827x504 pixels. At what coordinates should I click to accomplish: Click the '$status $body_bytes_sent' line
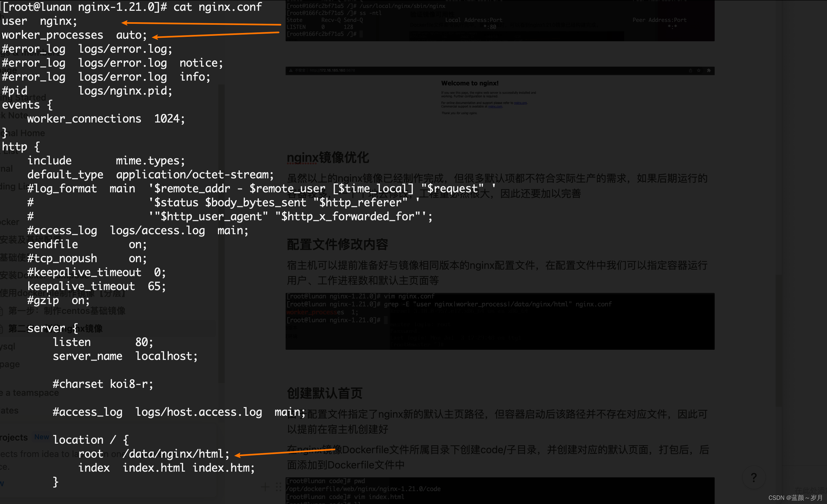223,202
